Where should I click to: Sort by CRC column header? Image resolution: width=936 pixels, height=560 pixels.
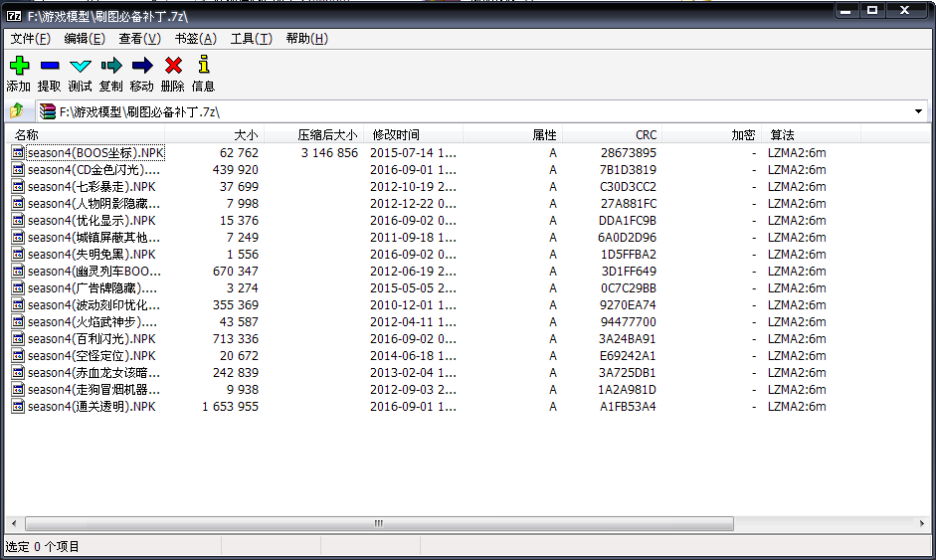tap(613, 135)
